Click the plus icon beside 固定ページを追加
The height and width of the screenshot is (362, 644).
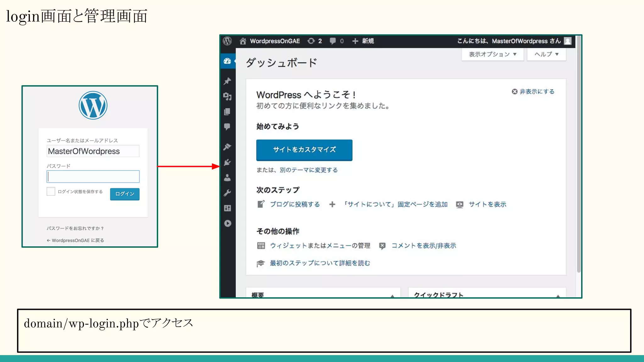(x=332, y=205)
